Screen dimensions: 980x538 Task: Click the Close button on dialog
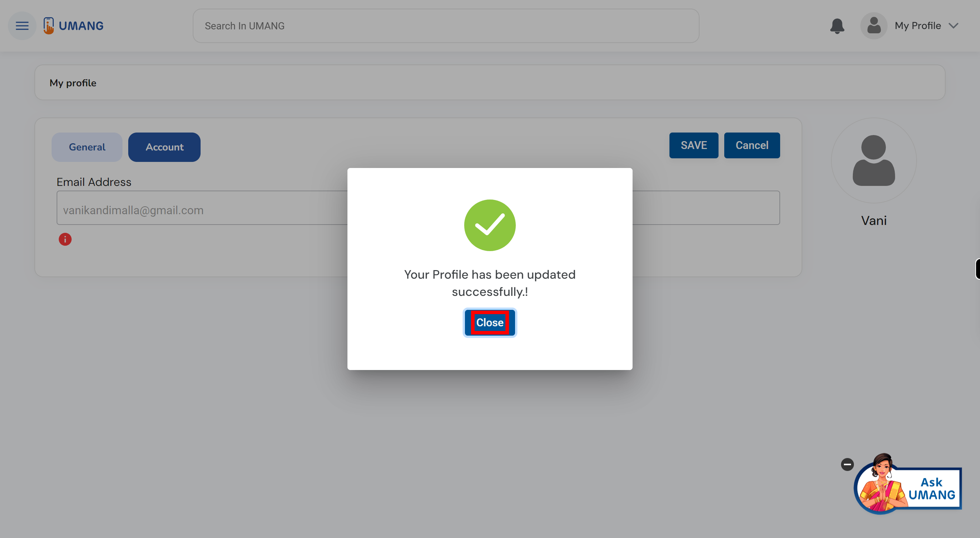(490, 323)
